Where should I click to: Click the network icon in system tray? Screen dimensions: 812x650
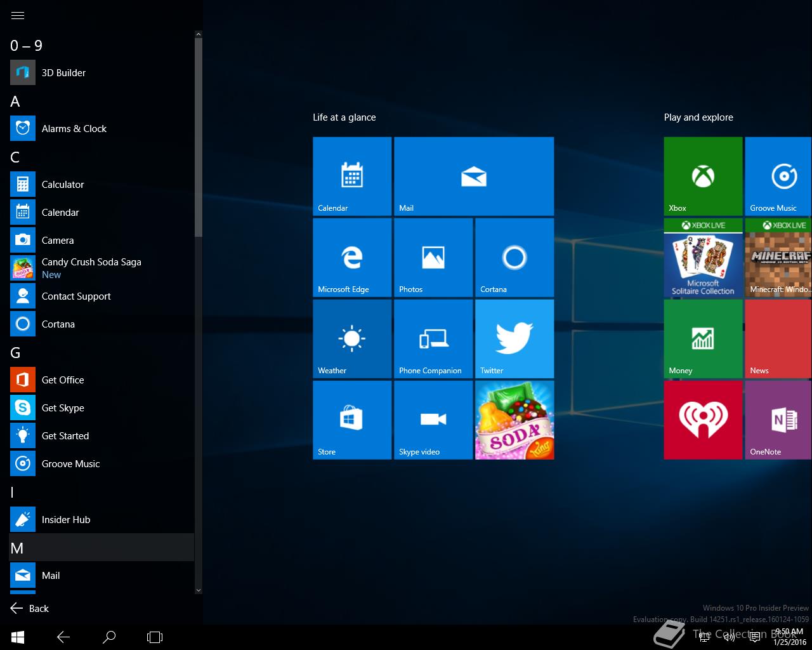click(x=704, y=637)
